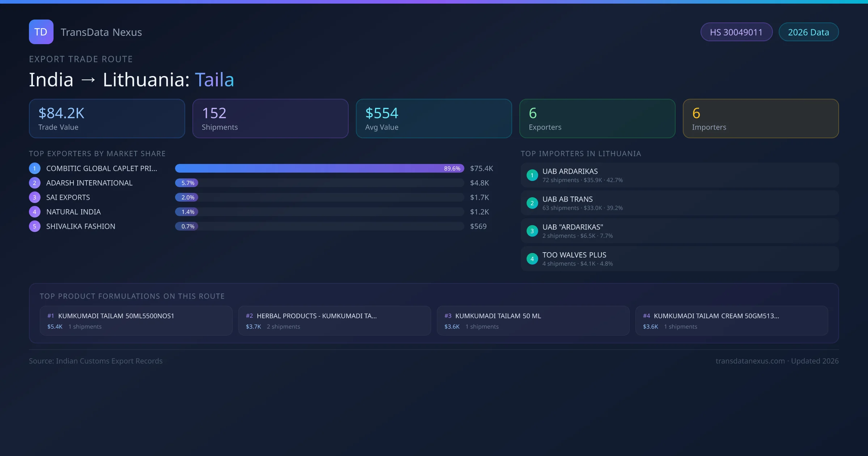This screenshot has height=456, width=868.
Task: Click the transdatanexus.com footer link
Action: pos(750,361)
